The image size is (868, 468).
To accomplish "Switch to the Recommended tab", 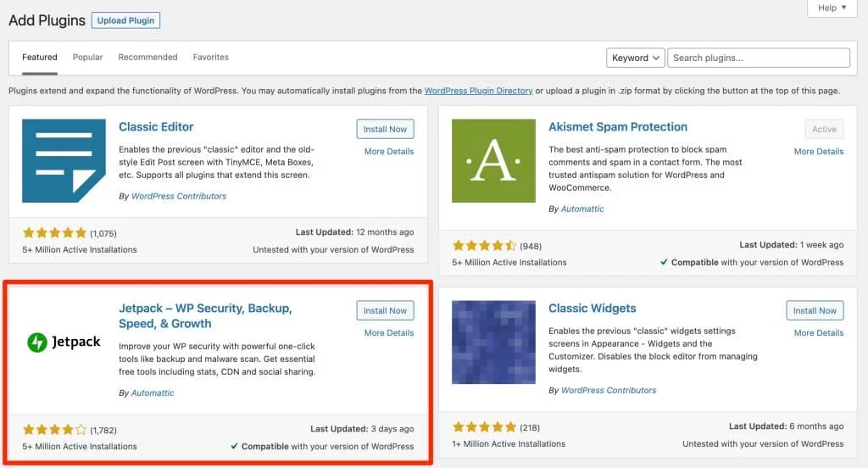I will click(147, 57).
